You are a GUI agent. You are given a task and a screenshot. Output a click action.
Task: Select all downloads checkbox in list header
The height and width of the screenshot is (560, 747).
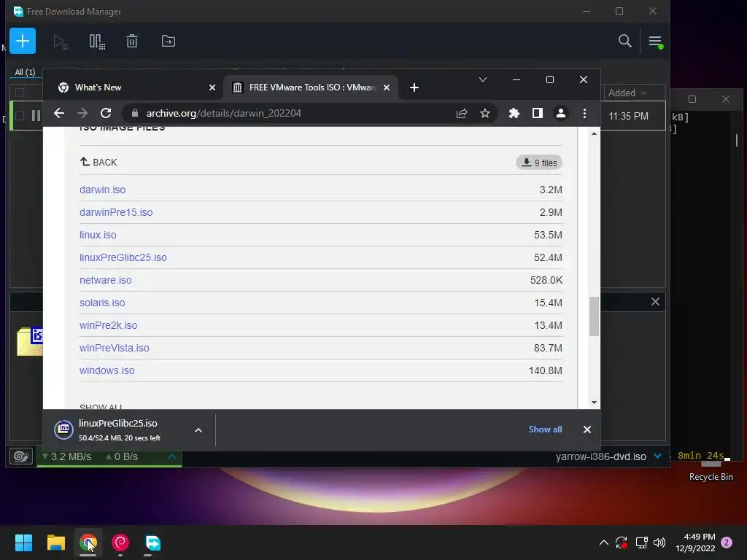tap(20, 93)
